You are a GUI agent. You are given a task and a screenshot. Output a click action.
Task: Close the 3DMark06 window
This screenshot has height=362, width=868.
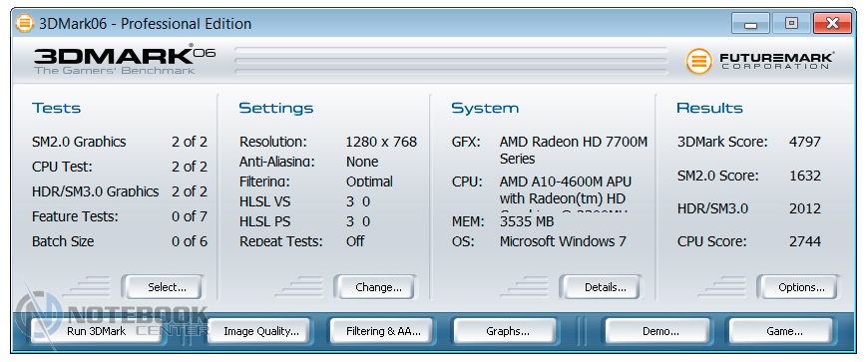pyautogui.click(x=832, y=24)
